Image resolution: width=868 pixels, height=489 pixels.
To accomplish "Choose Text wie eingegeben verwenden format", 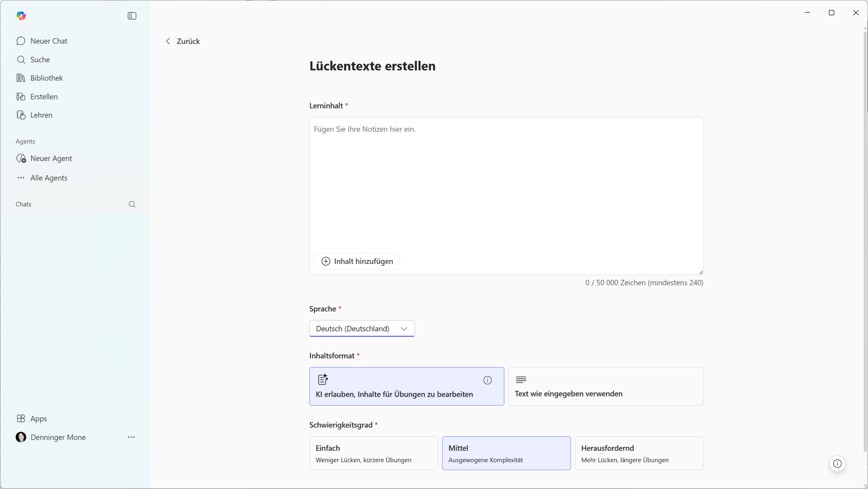I will [606, 386].
